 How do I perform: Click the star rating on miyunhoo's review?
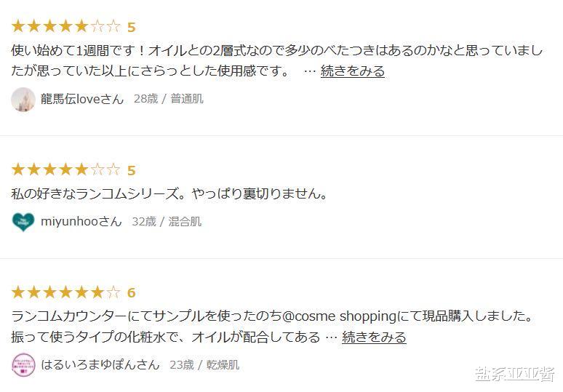pos(65,170)
